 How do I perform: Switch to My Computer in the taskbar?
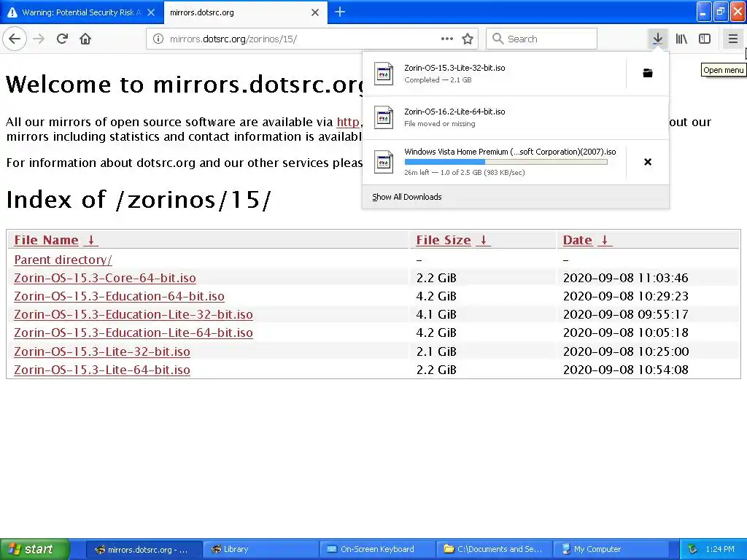click(x=611, y=549)
